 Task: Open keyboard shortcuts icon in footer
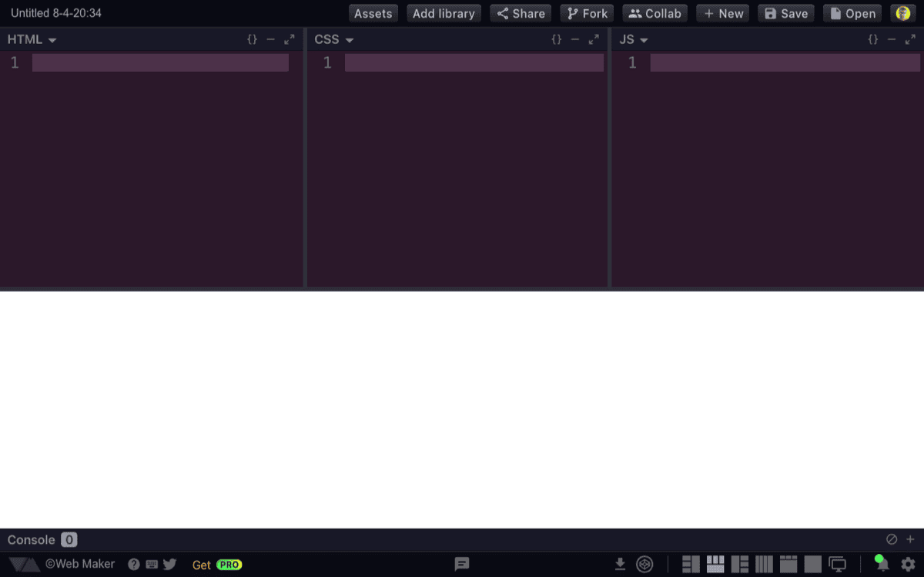(152, 564)
